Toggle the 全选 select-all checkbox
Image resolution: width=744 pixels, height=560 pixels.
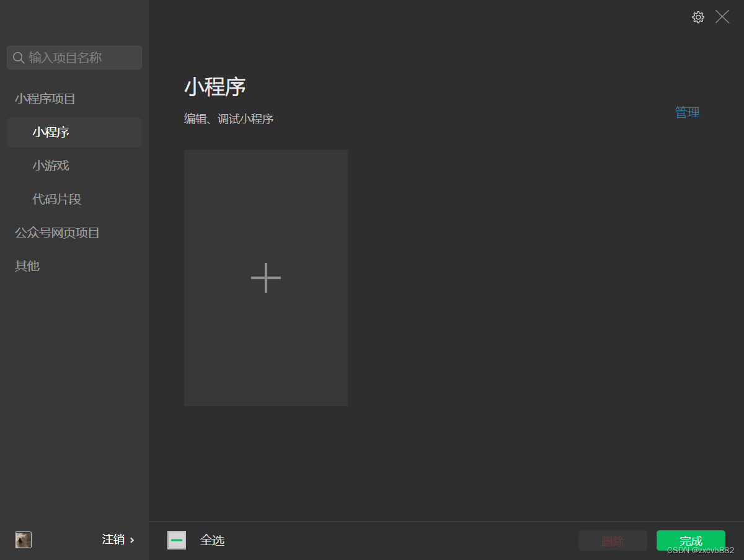[177, 540]
